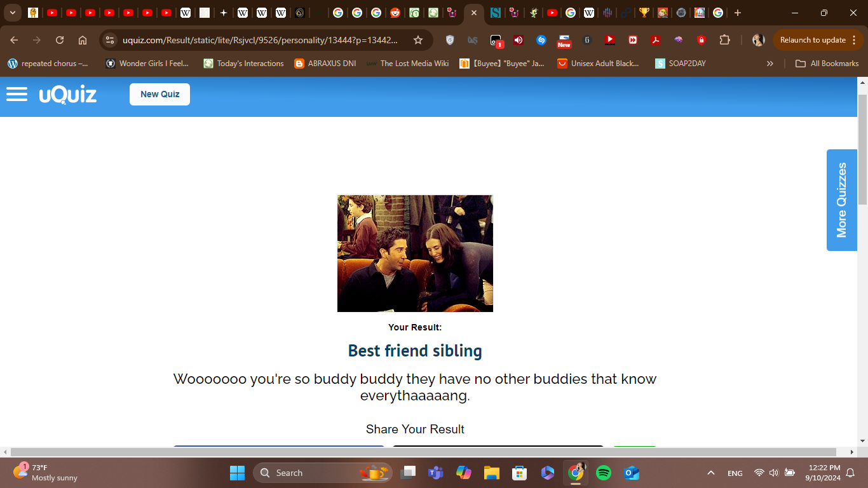
Task: Open the red fast-forward extension
Action: tap(633, 40)
